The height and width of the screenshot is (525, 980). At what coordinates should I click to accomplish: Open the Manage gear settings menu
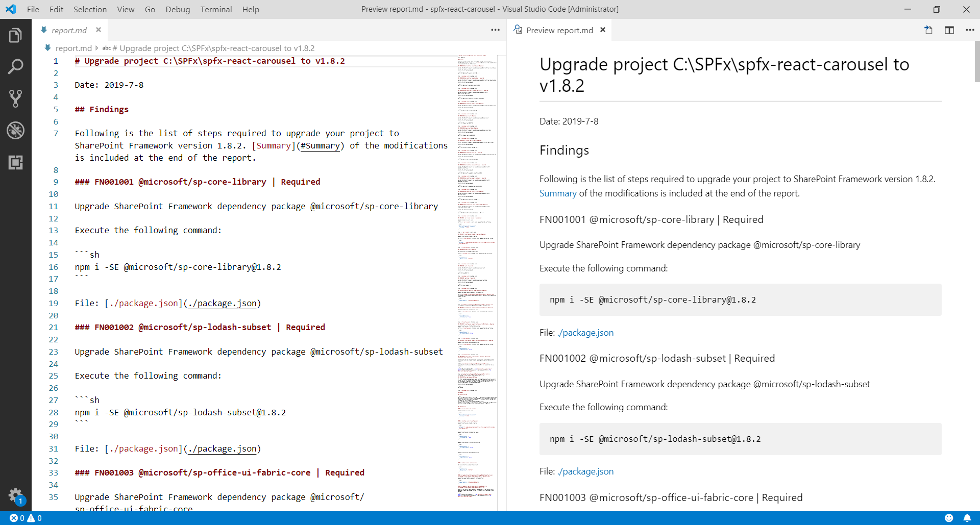[x=15, y=495]
